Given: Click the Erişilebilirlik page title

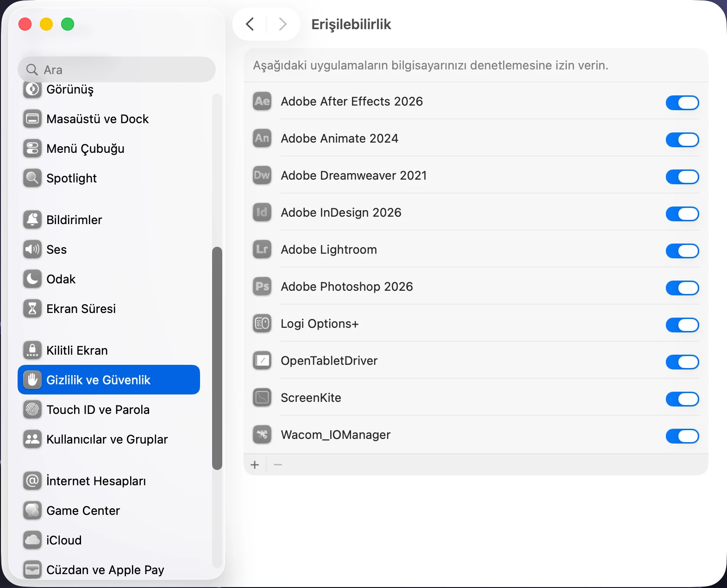Looking at the screenshot, I should 351,24.
